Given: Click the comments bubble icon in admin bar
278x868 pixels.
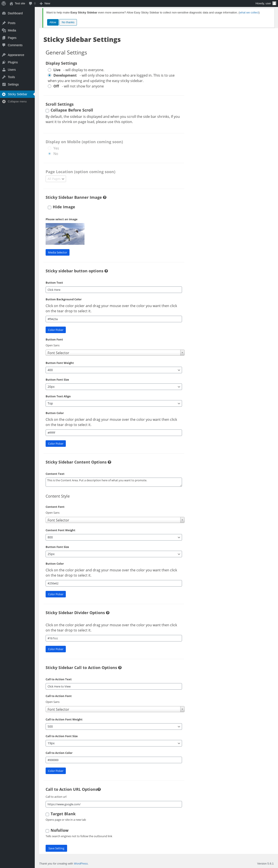Looking at the screenshot, I should coord(31,3).
